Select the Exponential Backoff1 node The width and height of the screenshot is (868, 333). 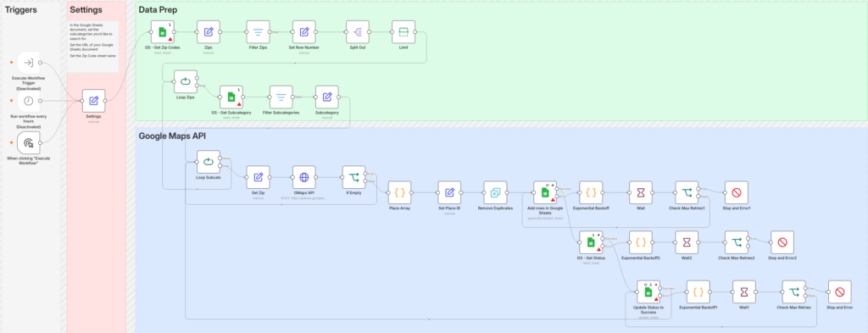coord(698,291)
